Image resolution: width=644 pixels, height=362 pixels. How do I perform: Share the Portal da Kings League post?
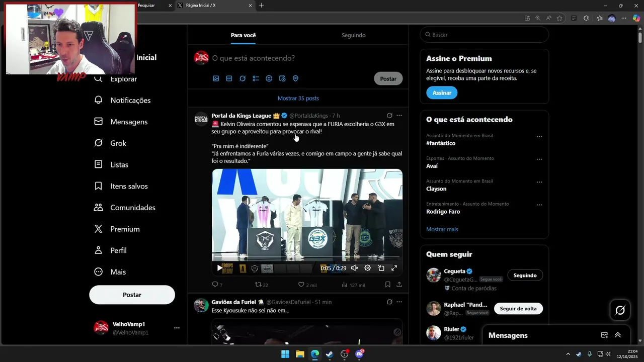point(399,285)
